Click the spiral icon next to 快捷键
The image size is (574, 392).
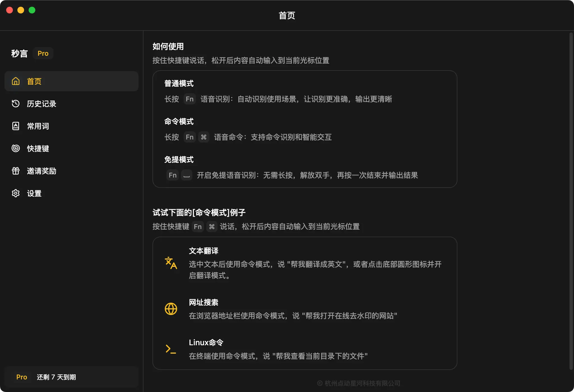[x=16, y=148]
